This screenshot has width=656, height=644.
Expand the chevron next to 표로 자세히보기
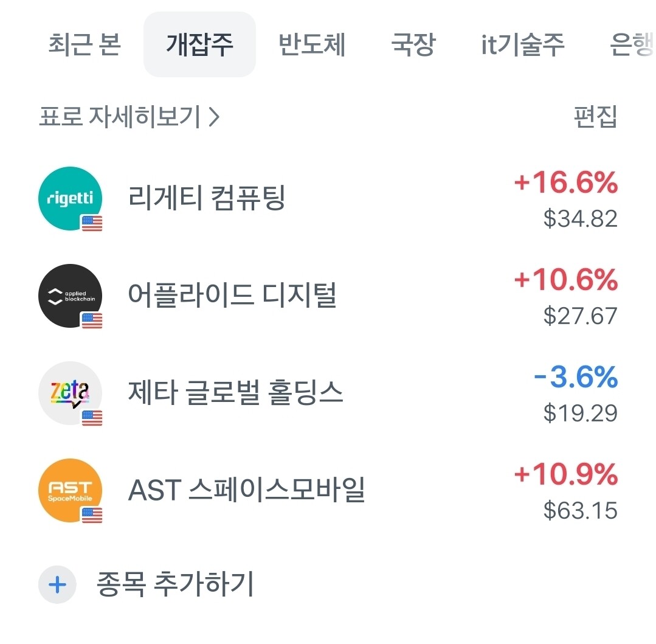coord(213,117)
